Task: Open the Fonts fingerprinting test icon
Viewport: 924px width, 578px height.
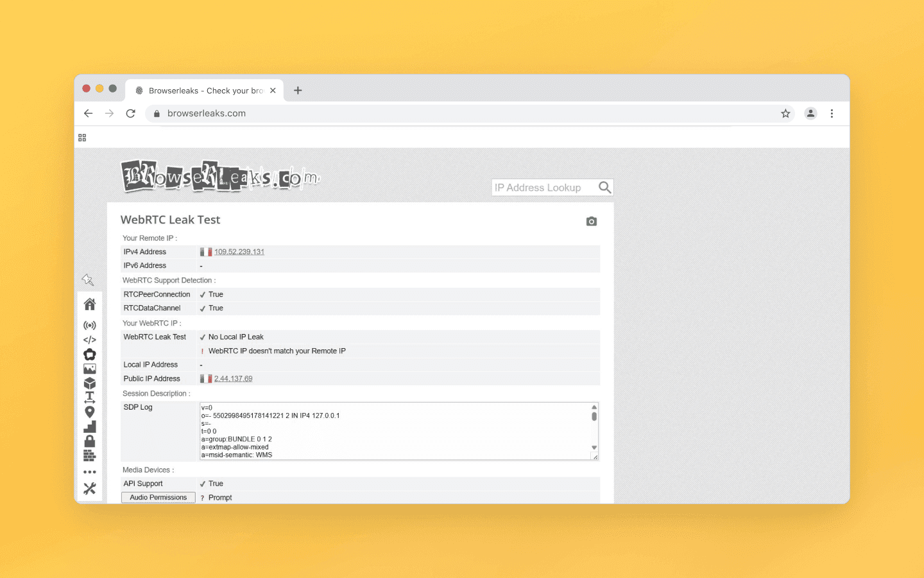Action: 90,397
